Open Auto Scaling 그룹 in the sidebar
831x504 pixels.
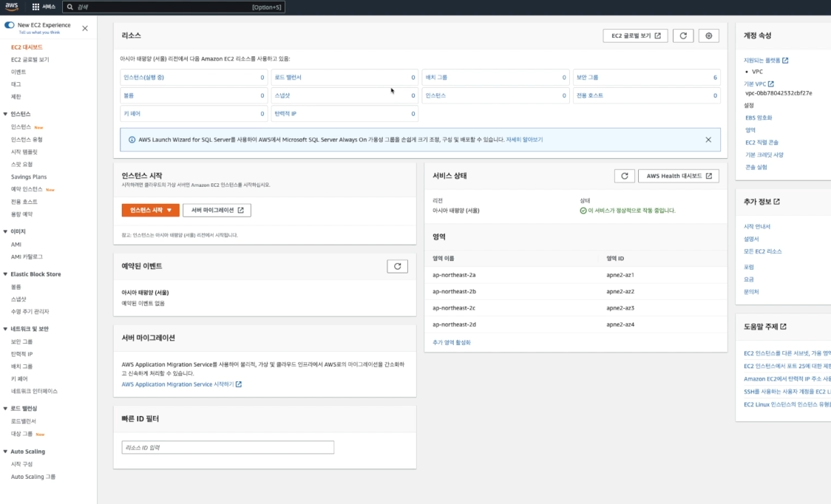(x=33, y=477)
